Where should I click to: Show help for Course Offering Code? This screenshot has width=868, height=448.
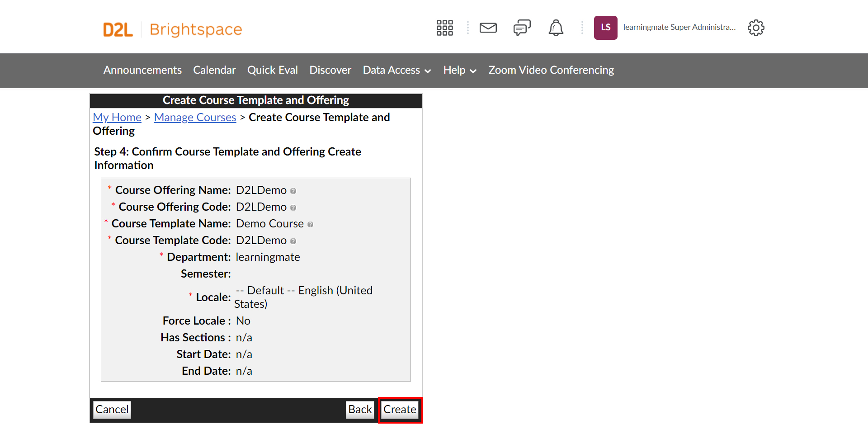(293, 208)
